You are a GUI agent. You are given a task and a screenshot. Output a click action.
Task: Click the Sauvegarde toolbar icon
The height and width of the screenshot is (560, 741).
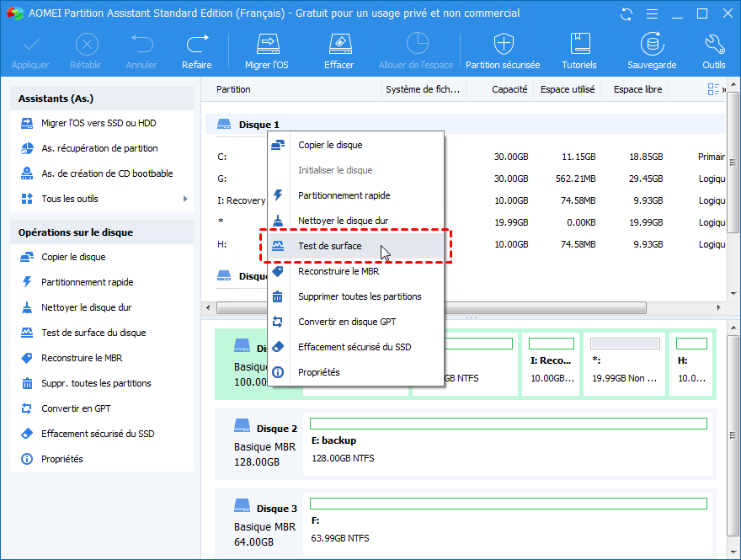coord(651,45)
